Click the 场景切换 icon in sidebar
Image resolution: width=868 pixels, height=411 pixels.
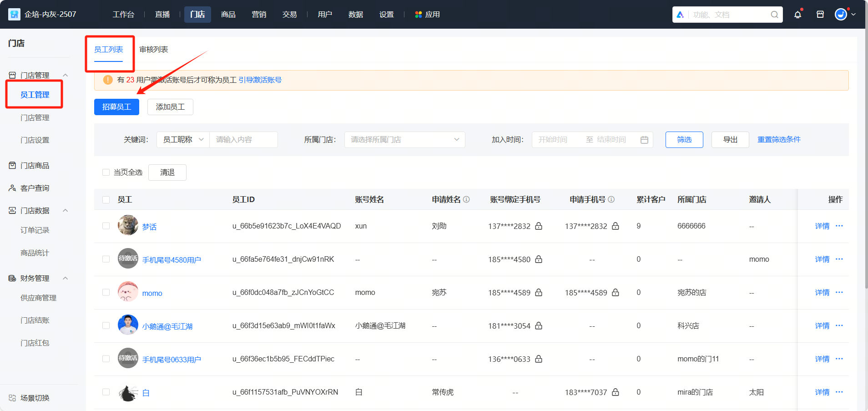coord(12,398)
